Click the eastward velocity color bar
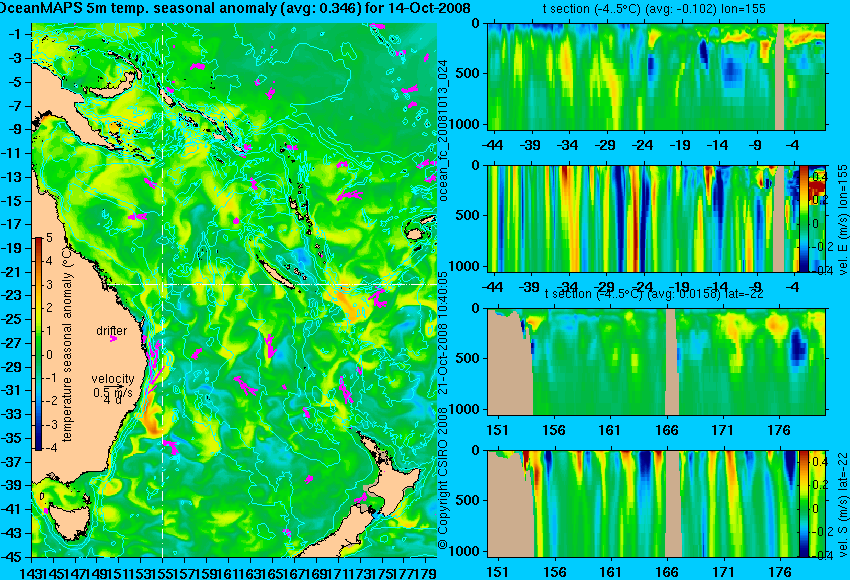The image size is (850, 580). point(804,219)
